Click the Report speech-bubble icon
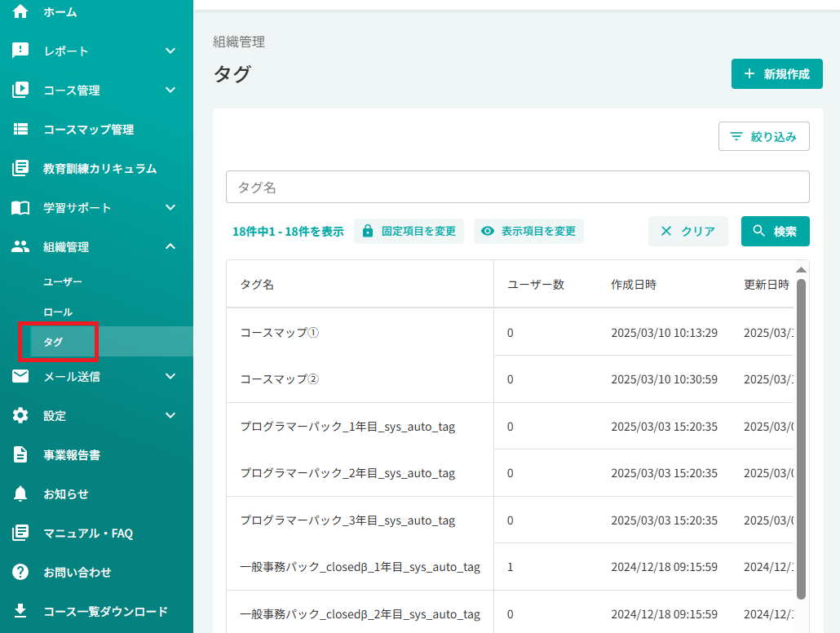840x633 pixels. (x=20, y=51)
